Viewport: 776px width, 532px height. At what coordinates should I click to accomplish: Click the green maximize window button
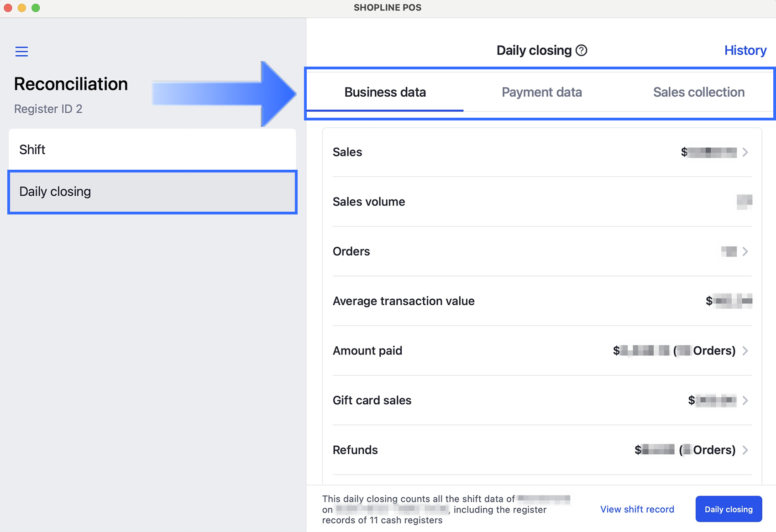click(x=36, y=8)
